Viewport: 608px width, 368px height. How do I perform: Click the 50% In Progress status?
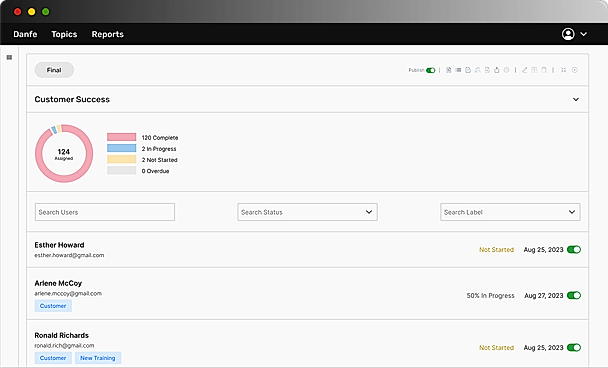coord(491,295)
